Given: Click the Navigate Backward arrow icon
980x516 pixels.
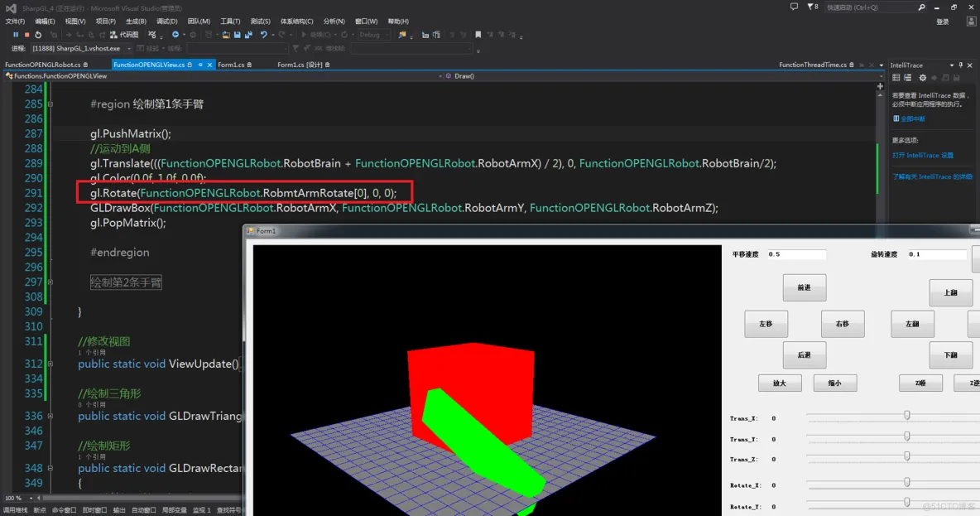Looking at the screenshot, I should click(x=175, y=35).
